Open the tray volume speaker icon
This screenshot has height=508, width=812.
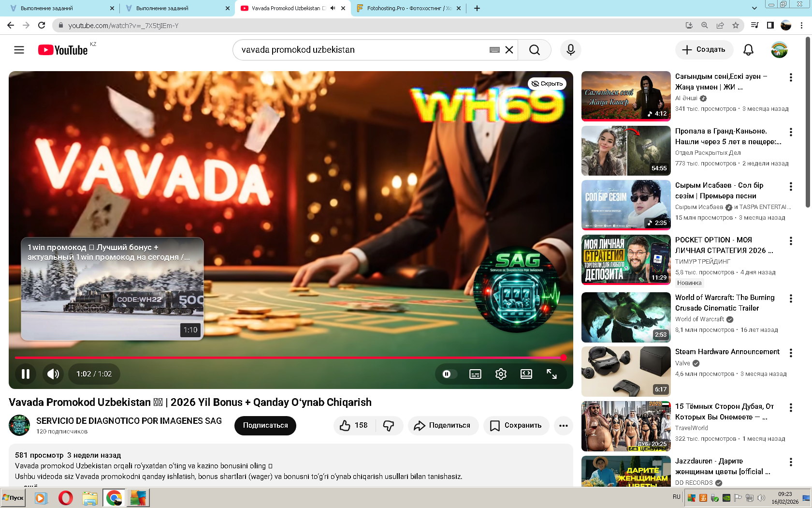(761, 498)
